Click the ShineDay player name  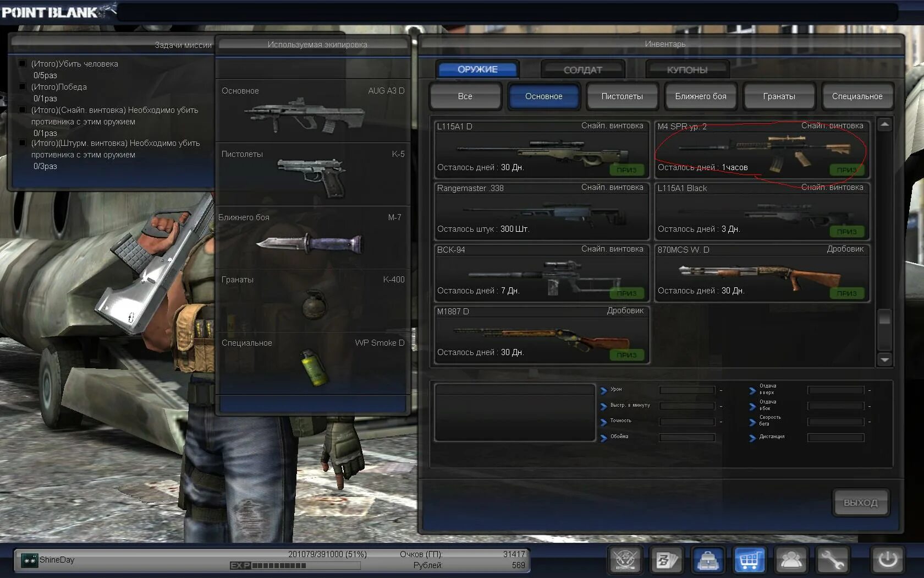click(x=57, y=560)
